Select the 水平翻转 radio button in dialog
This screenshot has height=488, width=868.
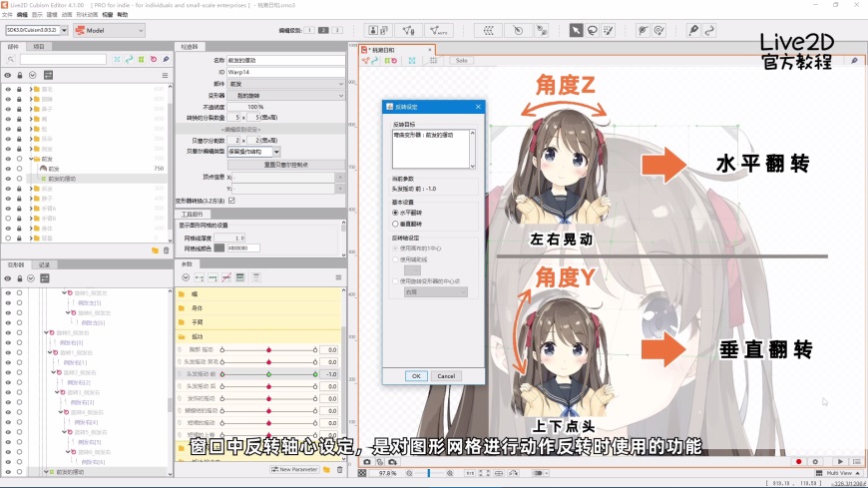(395, 213)
